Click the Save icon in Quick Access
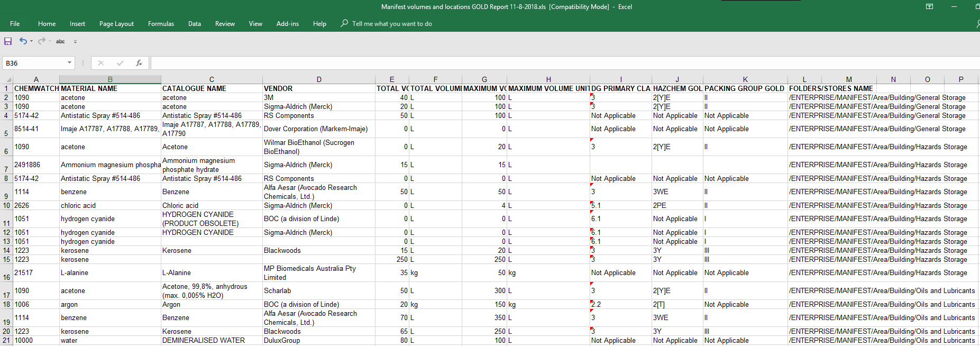The height and width of the screenshot is (346, 980). click(8, 41)
